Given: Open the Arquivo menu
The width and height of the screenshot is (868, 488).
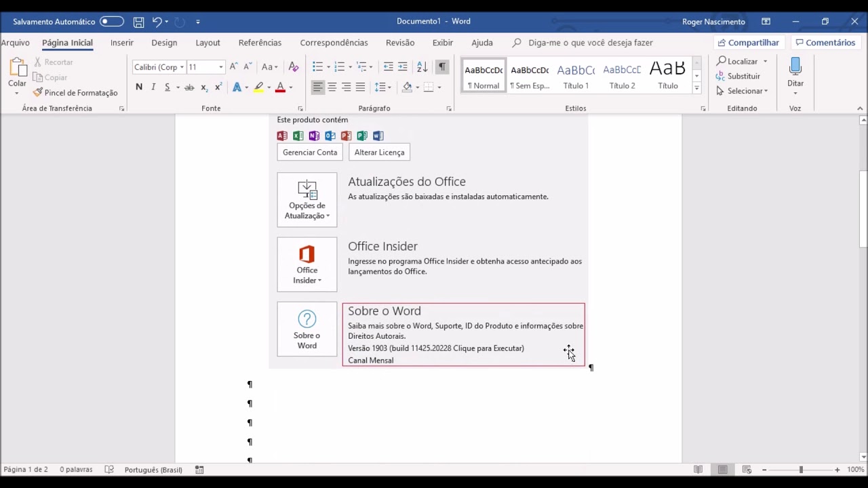Looking at the screenshot, I should [x=15, y=43].
